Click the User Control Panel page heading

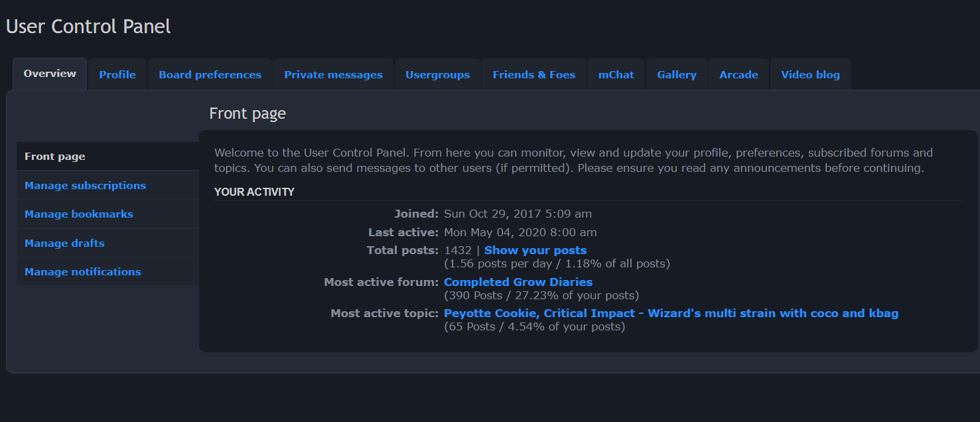pyautogui.click(x=88, y=27)
